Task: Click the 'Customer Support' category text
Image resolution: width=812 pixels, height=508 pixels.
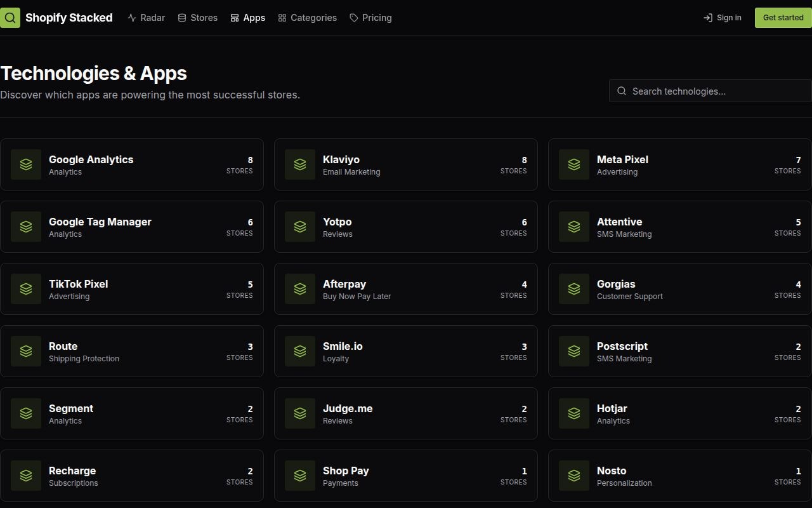Action: [x=630, y=297]
